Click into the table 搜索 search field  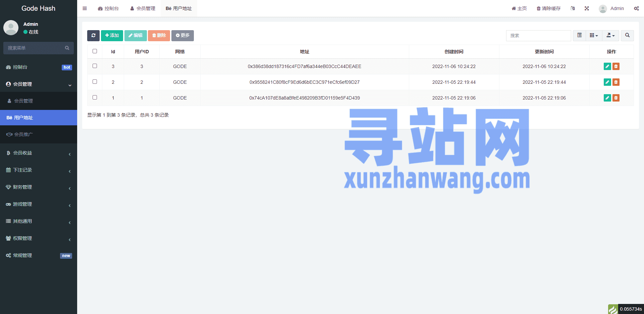coord(538,36)
